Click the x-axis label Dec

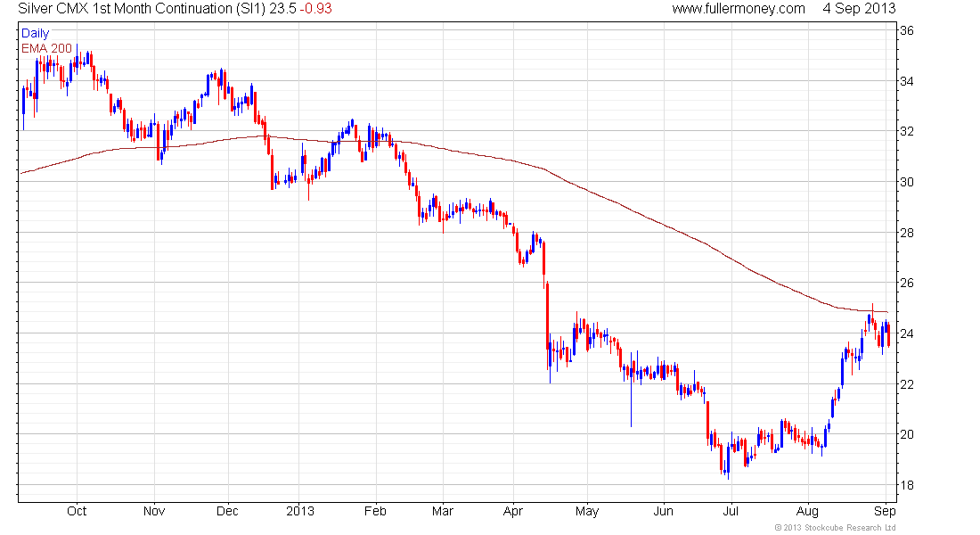coord(227,511)
